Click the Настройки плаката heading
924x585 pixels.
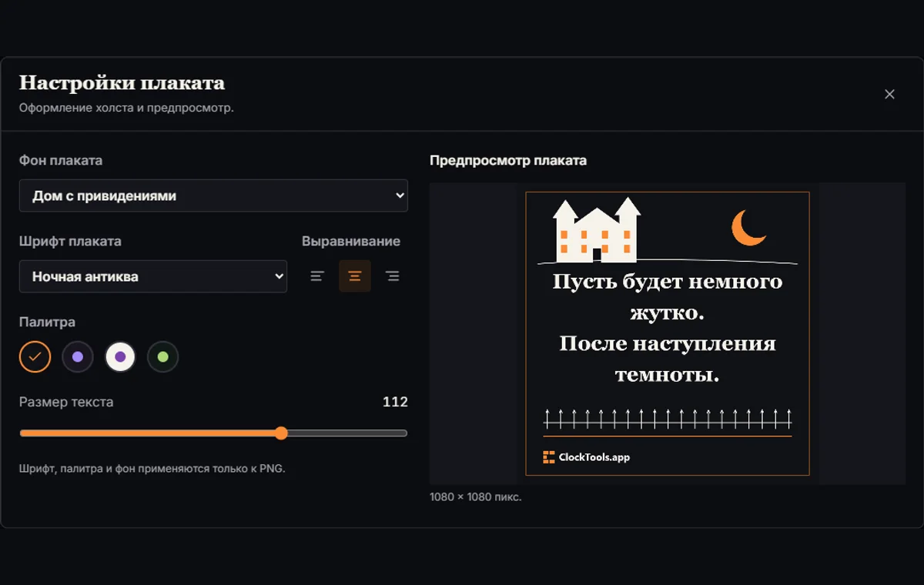pos(122,82)
